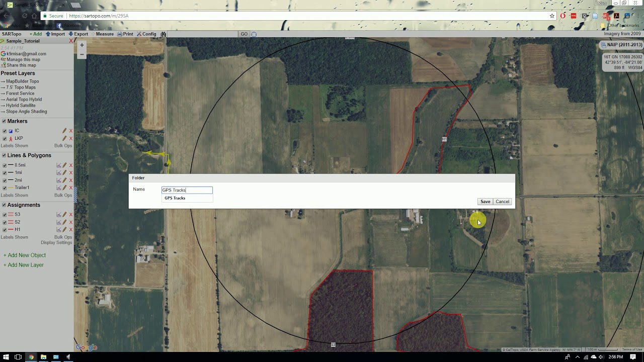Screen dimensions: 644x362
Task: Click the folder Name input field
Action: click(187, 190)
